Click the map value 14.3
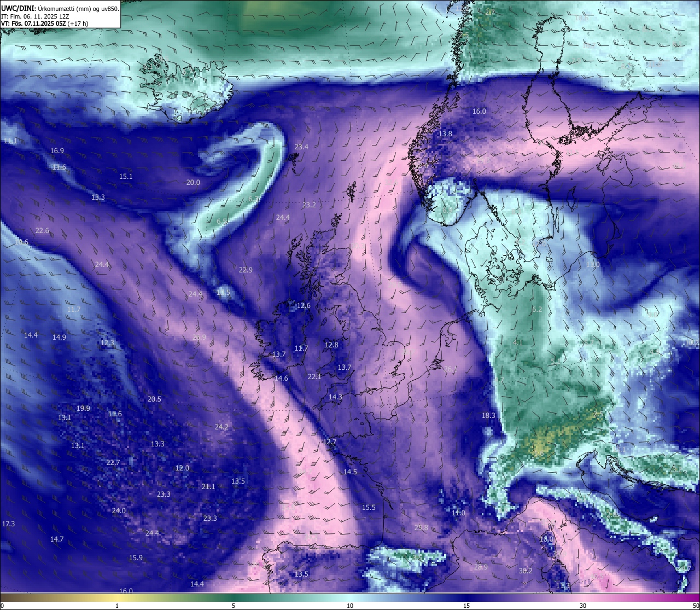 click(x=335, y=397)
